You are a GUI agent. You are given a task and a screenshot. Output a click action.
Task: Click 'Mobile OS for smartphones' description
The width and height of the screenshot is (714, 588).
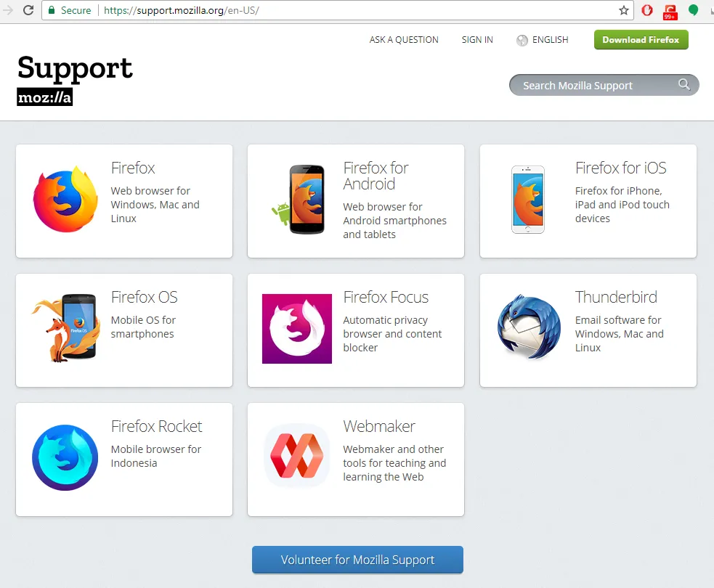coord(143,327)
